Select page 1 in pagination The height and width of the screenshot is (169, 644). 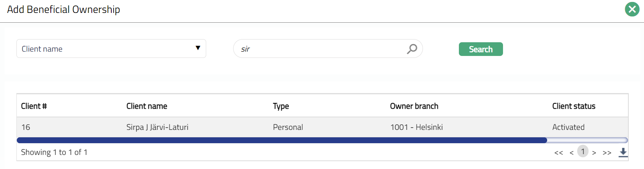click(x=583, y=151)
